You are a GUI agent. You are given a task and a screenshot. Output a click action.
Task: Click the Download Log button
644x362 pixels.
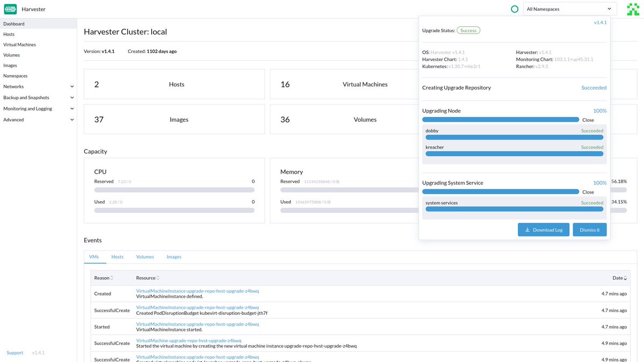(x=544, y=230)
